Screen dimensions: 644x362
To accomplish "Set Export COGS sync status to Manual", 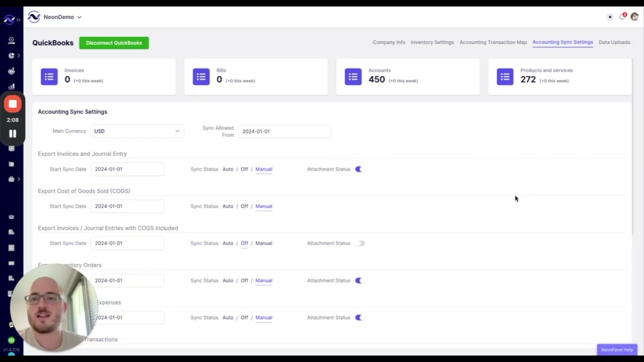I will coord(264,206).
